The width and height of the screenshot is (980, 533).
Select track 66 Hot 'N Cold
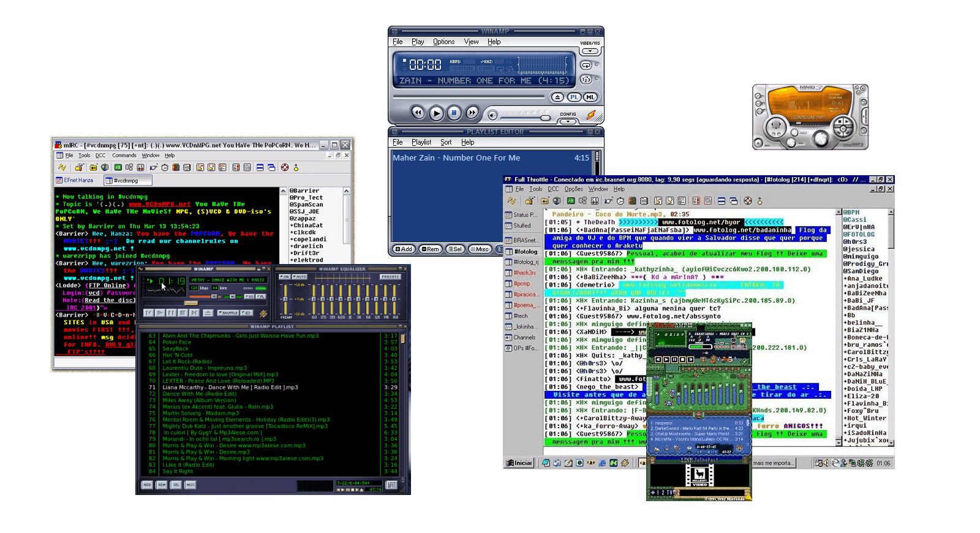point(272,355)
